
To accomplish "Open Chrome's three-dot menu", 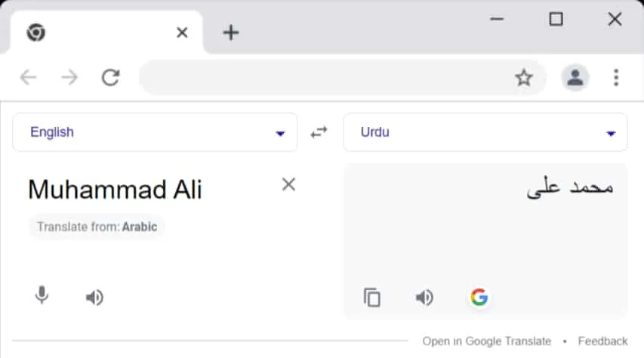I will coord(616,78).
